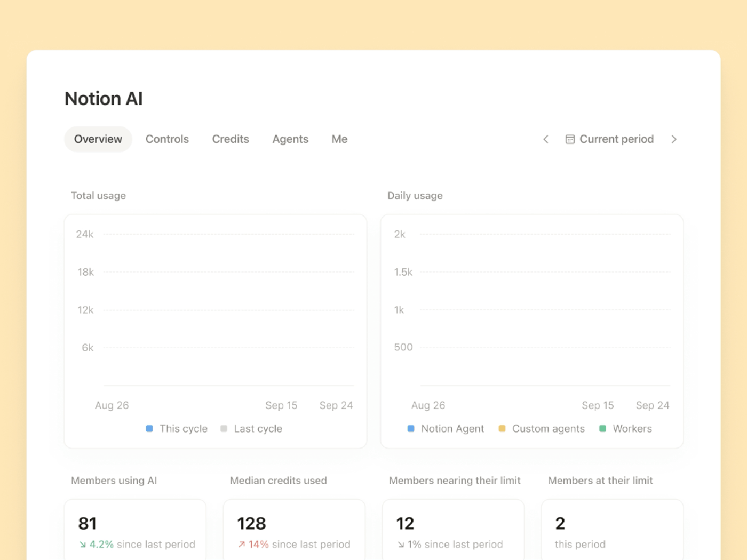
Task: Go to previous period with left chevron
Action: (x=546, y=139)
